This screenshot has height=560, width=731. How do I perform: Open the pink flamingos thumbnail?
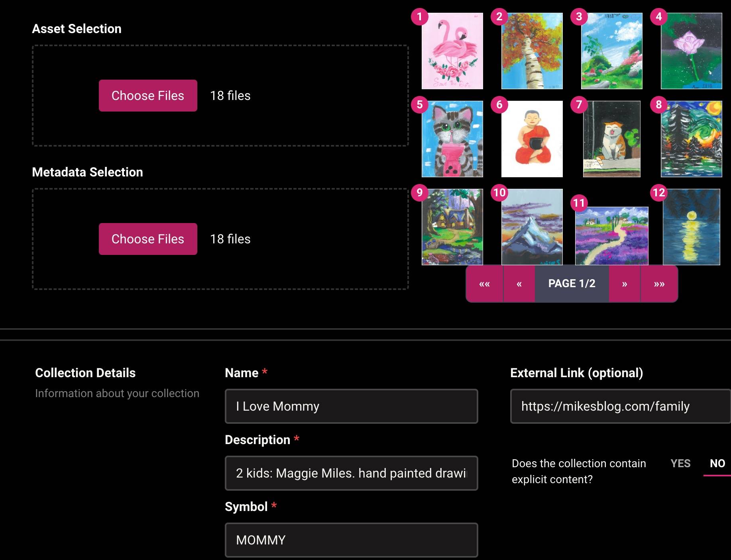pos(452,51)
